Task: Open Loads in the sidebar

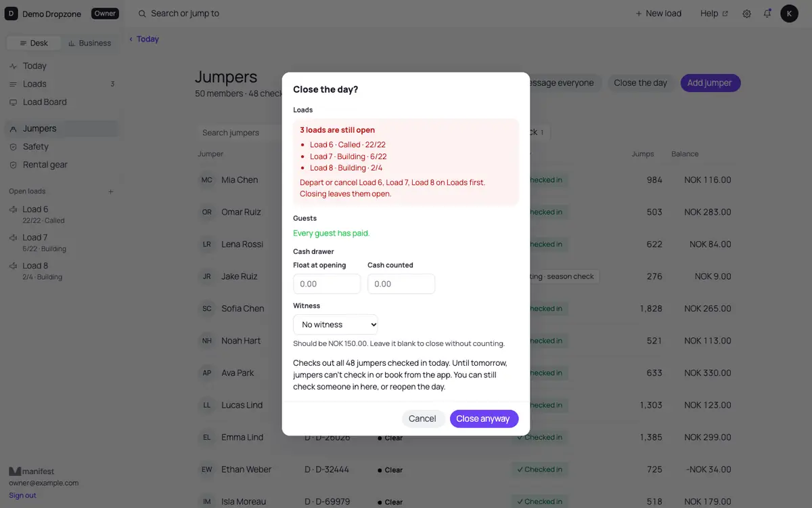Action: pos(62,84)
